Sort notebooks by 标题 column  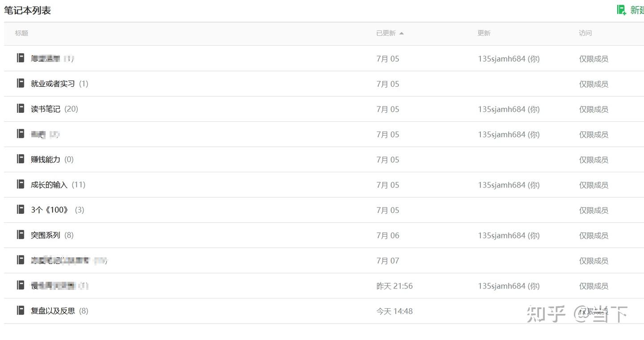pos(21,33)
